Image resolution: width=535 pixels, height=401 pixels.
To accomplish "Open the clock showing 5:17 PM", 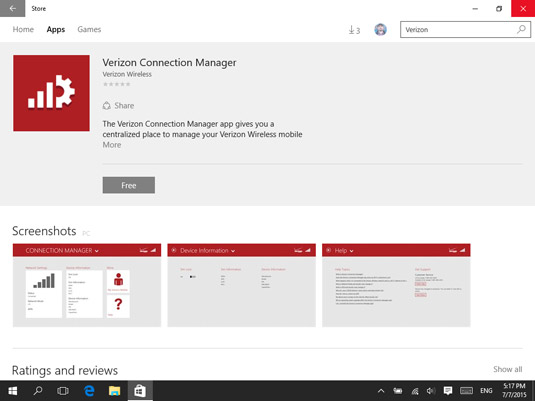I will point(514,391).
